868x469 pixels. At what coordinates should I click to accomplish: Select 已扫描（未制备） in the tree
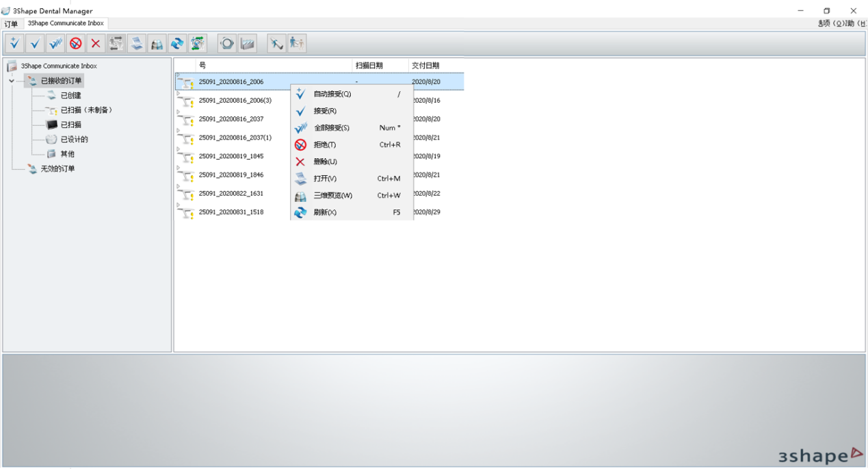click(x=86, y=110)
